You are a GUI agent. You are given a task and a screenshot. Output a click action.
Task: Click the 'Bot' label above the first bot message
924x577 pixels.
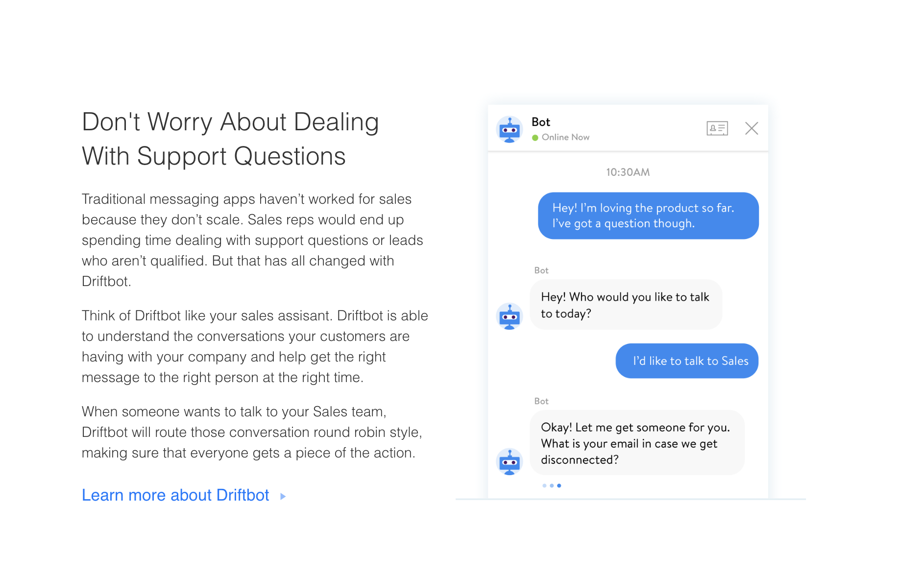point(541,270)
